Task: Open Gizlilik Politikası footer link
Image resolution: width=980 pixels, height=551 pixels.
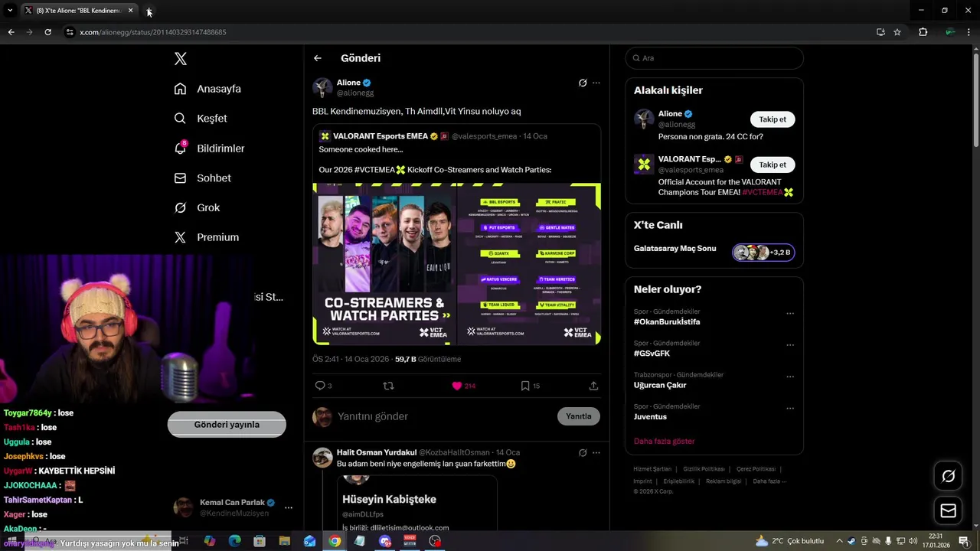Action: [x=704, y=469]
